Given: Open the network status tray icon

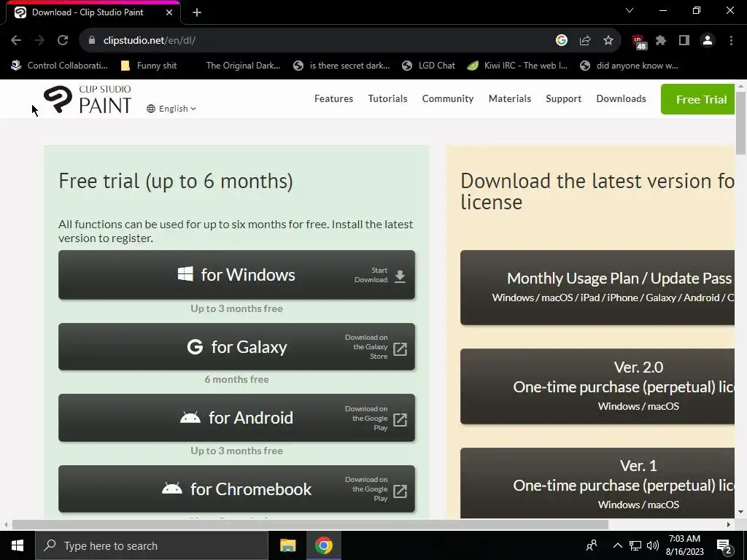Looking at the screenshot, I should tap(635, 545).
